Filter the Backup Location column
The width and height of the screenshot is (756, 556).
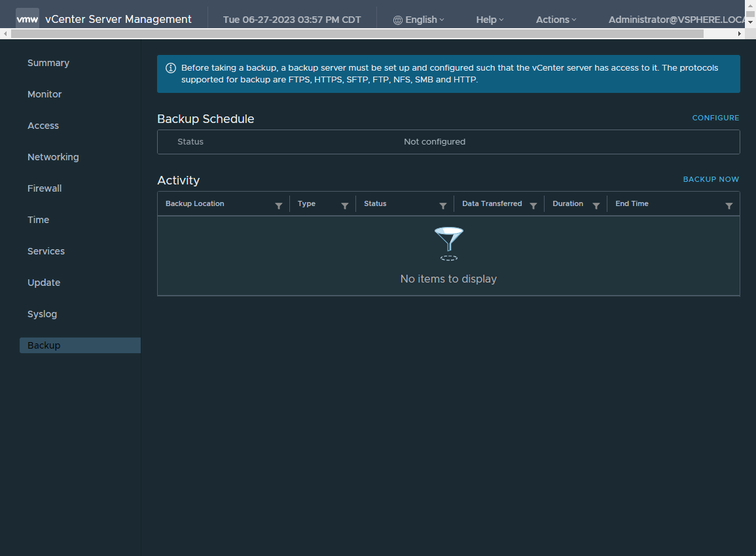click(279, 206)
